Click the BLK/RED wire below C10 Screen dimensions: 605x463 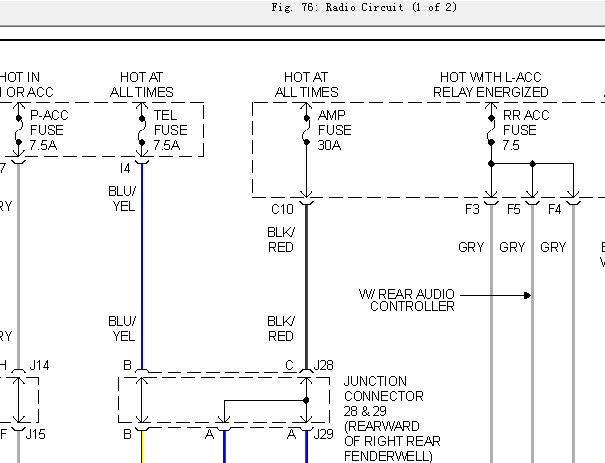click(307, 286)
